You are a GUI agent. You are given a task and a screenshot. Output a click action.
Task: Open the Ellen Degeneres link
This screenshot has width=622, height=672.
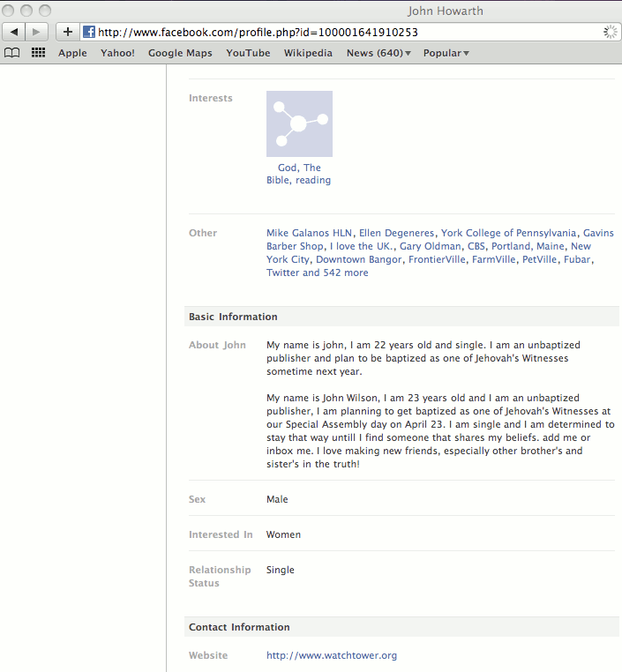tap(396, 233)
